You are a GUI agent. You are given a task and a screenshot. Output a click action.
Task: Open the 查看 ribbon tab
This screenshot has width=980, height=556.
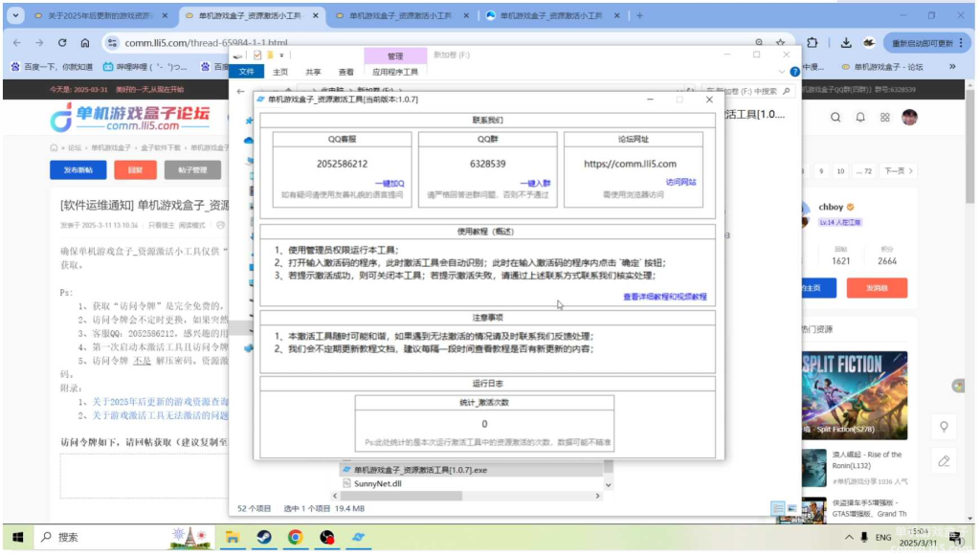coord(345,72)
